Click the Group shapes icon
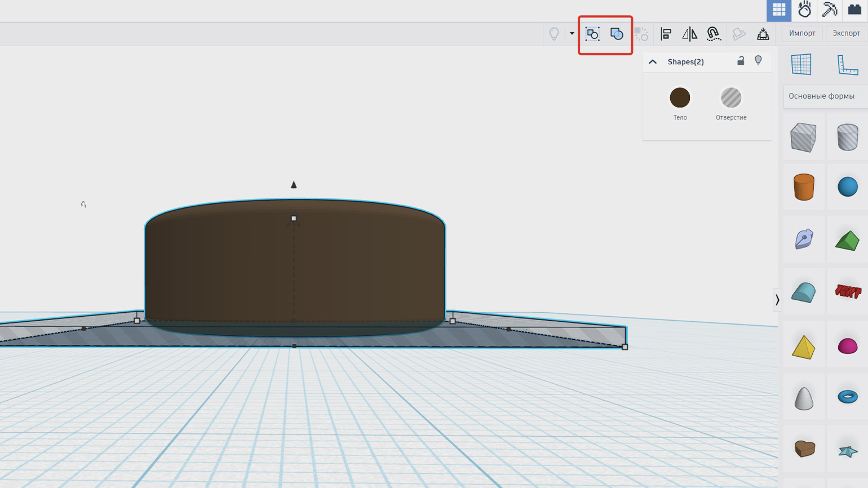 592,34
